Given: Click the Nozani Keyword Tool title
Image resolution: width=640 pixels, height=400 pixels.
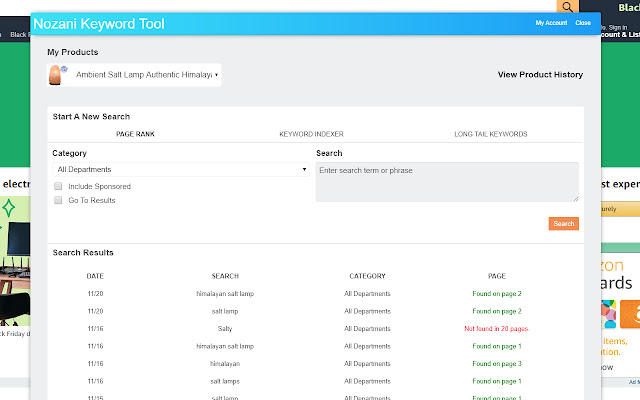Looking at the screenshot, I should coord(99,24).
